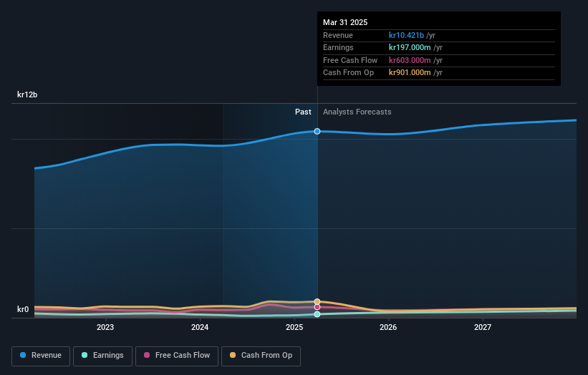This screenshot has width=588, height=375.
Task: Click the pink Free Cash Flow data point
Action: 317,307
